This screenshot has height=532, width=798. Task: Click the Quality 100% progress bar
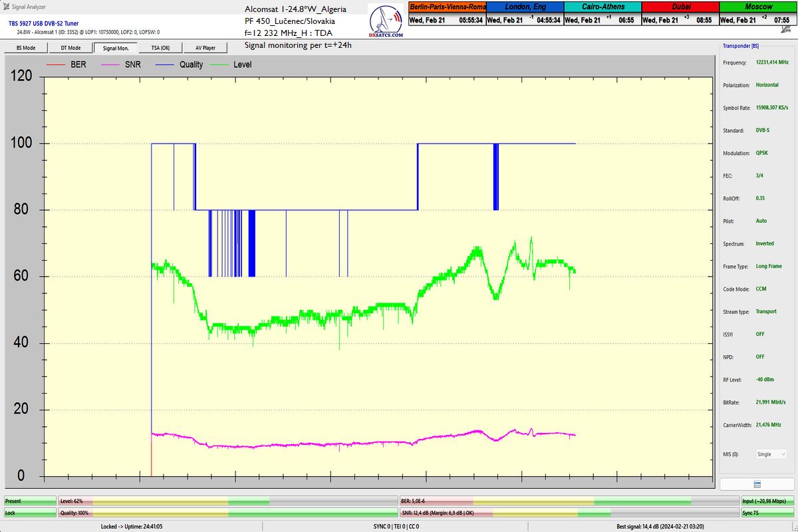[x=227, y=513]
